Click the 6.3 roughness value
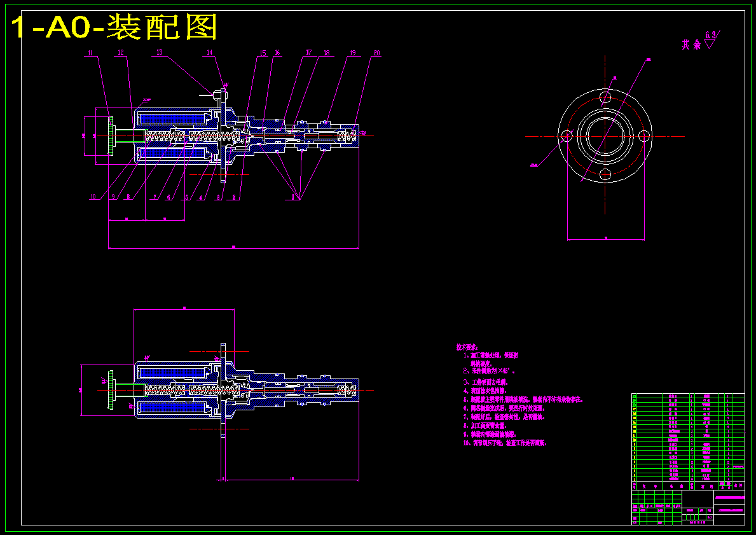 [x=711, y=35]
